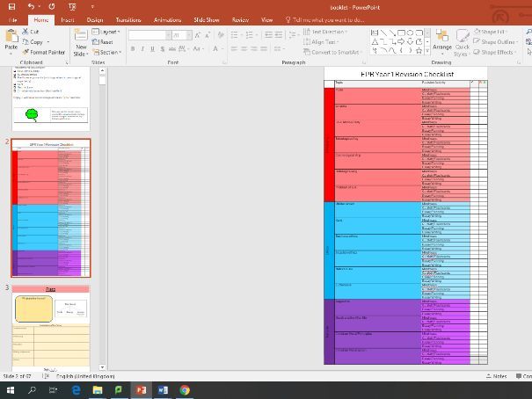Select slide 2 thumbnail
The height and width of the screenshot is (399, 532).
[x=51, y=207]
